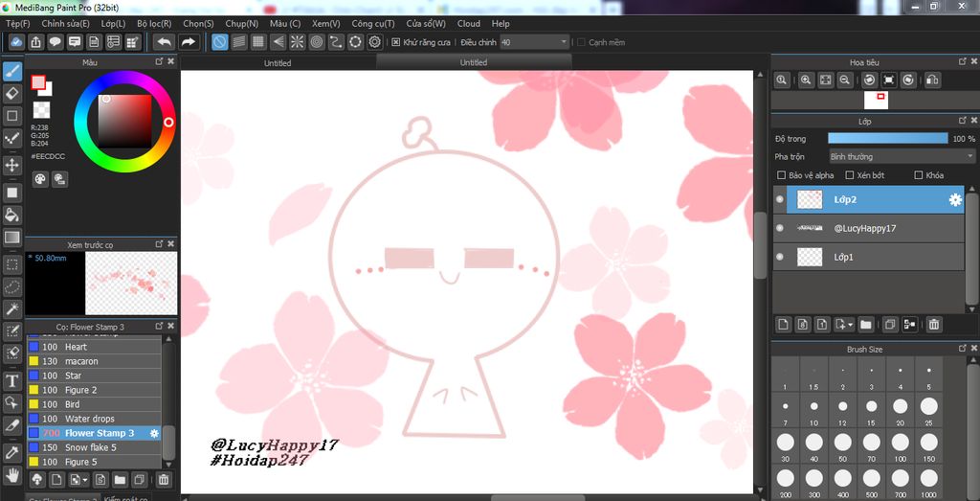Image resolution: width=980 pixels, height=501 pixels.
Task: Open the Công cụ(T) menu
Action: click(373, 23)
